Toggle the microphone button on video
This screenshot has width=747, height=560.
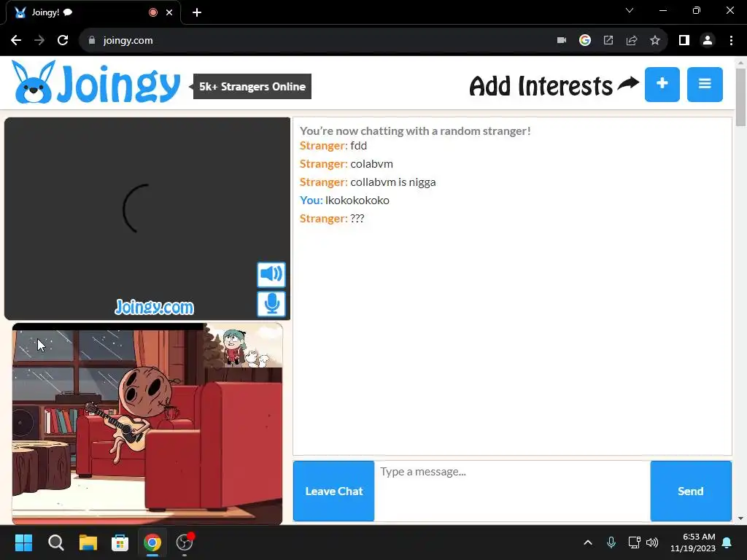point(271,304)
